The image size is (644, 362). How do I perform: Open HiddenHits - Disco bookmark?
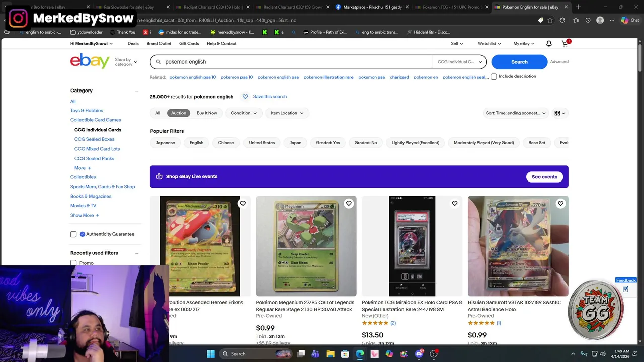pyautogui.click(x=428, y=32)
